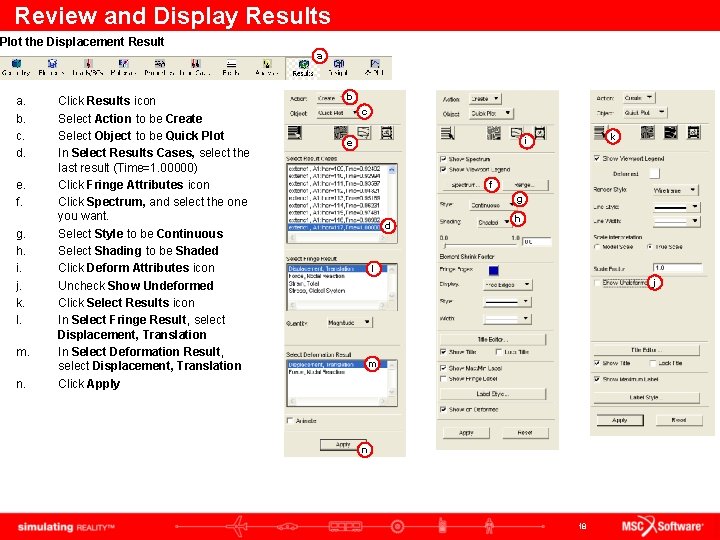Open the Line Style dropdown

(676, 207)
